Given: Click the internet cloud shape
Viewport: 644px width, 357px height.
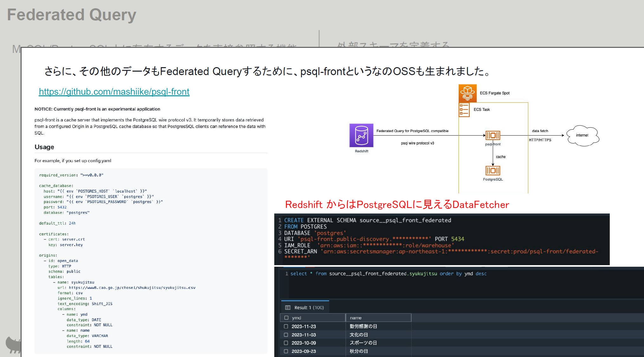Looking at the screenshot, I should 582,136.
